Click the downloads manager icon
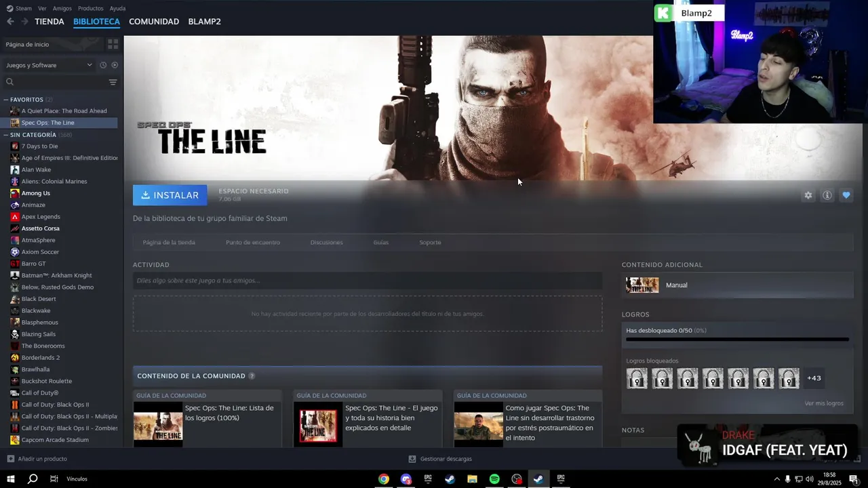This screenshot has height=488, width=868. coord(412,459)
